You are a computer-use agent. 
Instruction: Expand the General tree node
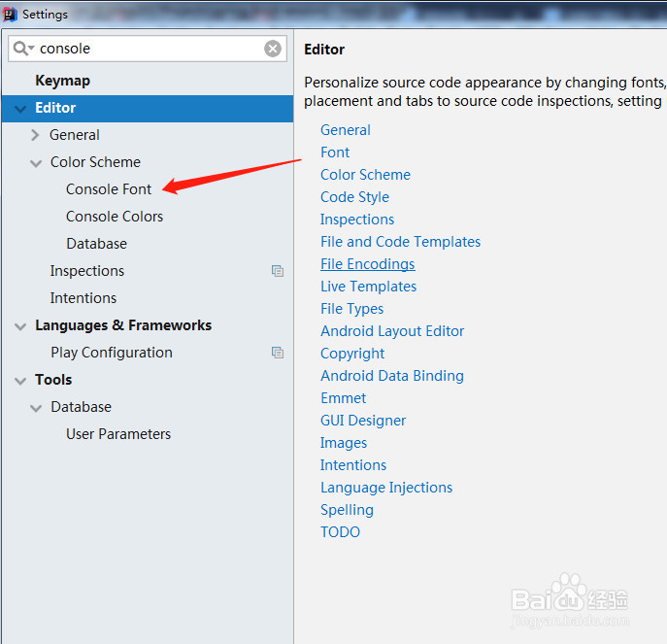click(x=35, y=135)
